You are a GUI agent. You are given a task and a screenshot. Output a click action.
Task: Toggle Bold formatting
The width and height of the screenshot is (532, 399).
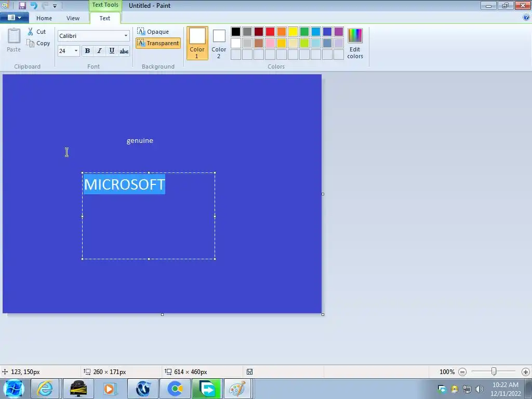(87, 51)
